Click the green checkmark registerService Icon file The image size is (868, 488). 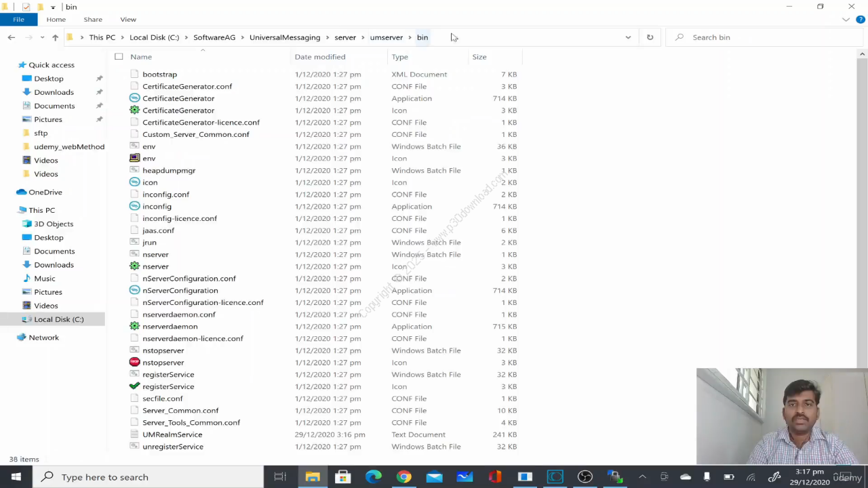[x=134, y=386]
